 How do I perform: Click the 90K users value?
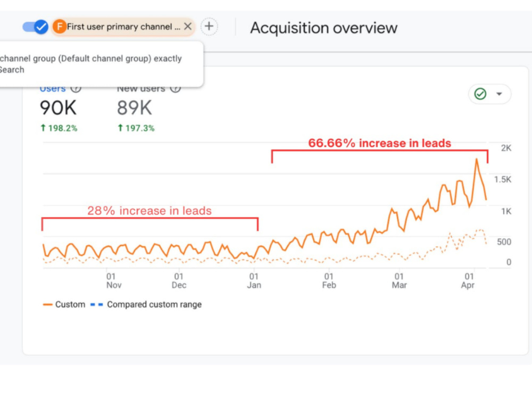tap(58, 108)
